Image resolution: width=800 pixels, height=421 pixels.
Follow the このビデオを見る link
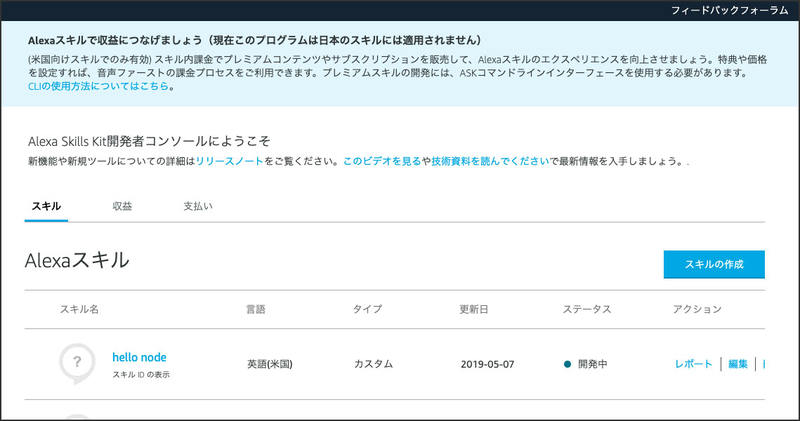(x=382, y=161)
